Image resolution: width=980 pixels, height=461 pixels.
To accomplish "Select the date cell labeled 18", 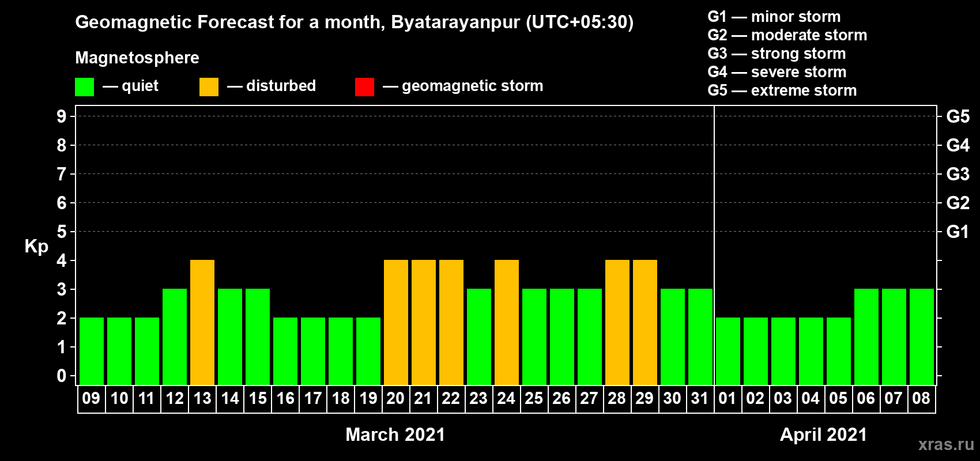I will 341,399.
